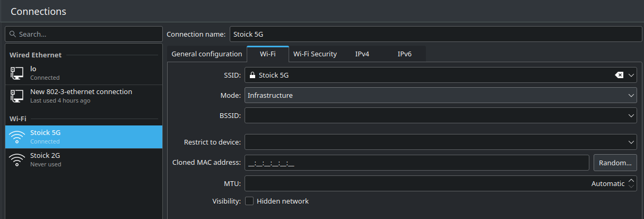Click the Cloned MAC address field
The image size is (644, 219).
point(416,163)
